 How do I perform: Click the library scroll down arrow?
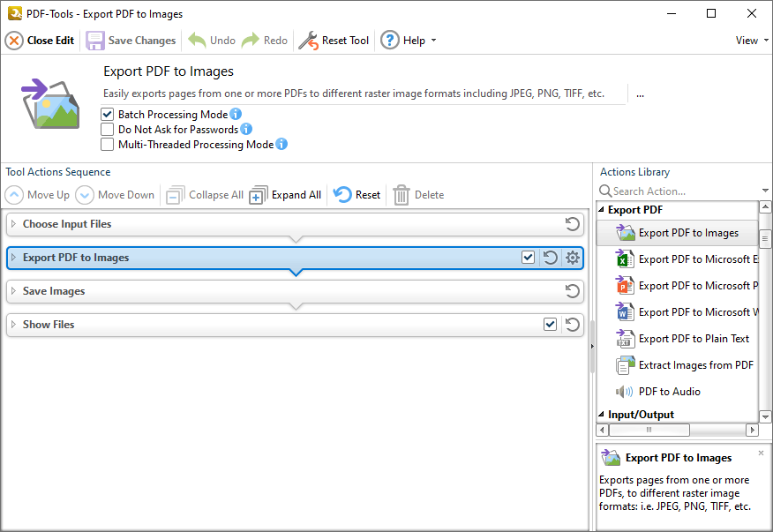click(765, 416)
